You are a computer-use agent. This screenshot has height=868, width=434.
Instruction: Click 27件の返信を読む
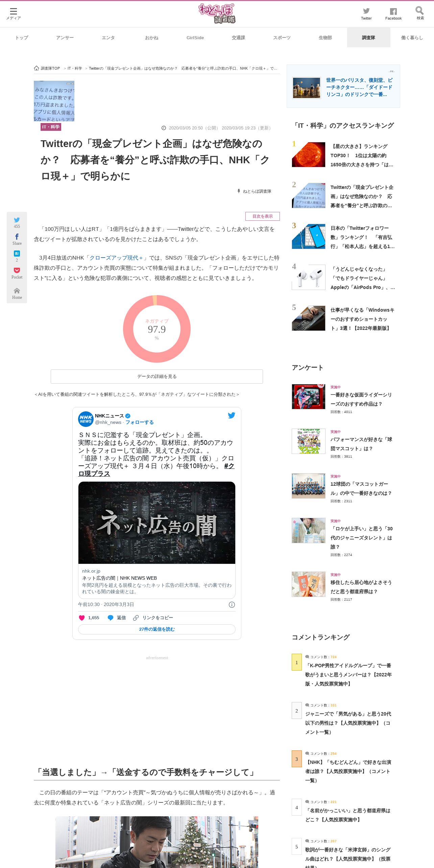[x=157, y=629]
